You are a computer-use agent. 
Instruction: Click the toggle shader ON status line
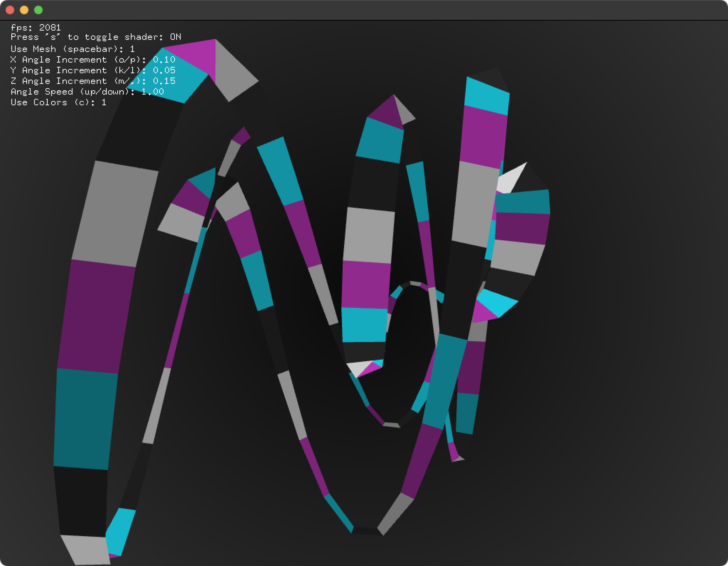(96, 37)
